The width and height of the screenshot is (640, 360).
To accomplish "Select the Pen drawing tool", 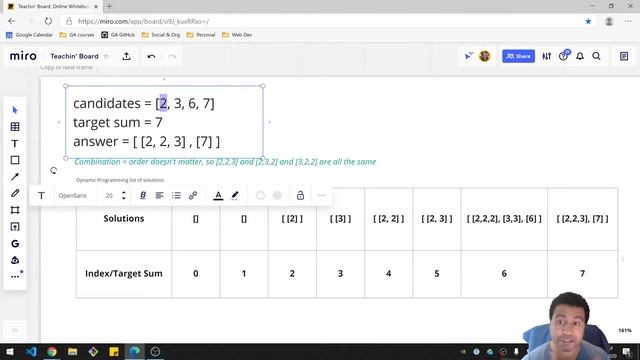I will [x=15, y=193].
